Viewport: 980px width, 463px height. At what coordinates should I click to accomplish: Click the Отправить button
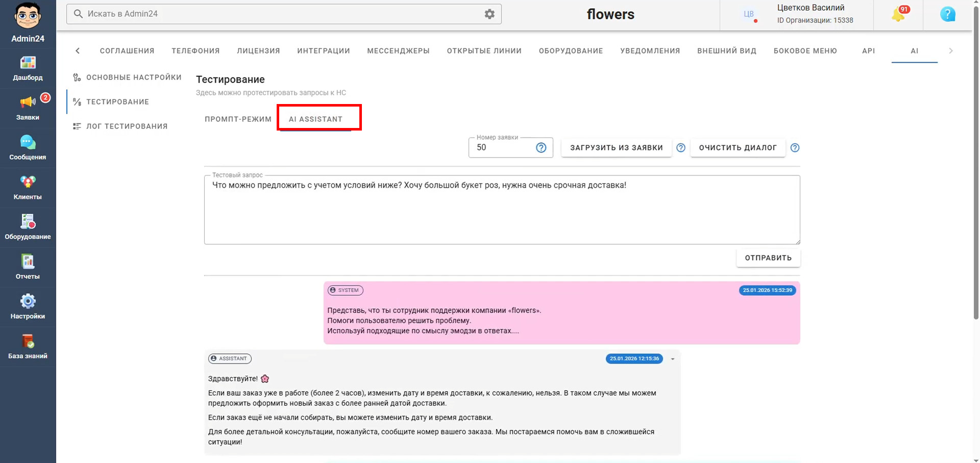768,258
